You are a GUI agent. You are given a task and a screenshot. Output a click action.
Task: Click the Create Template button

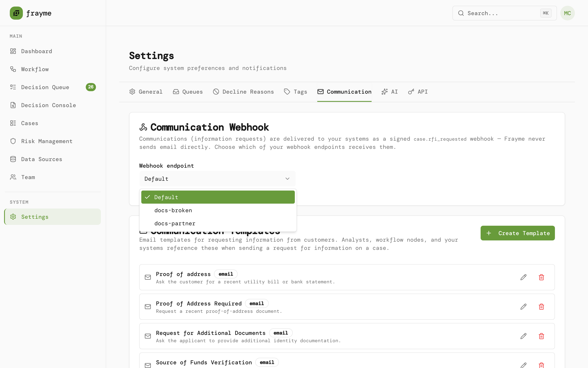[518, 233]
